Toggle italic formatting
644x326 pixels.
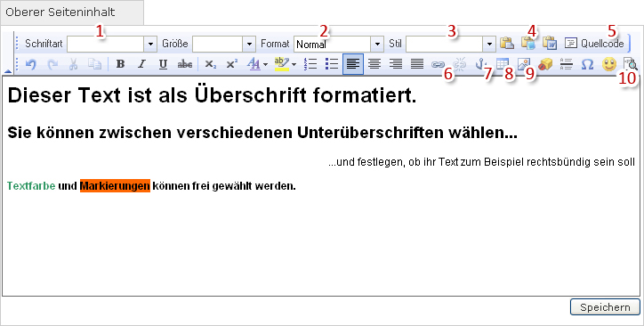tap(141, 64)
